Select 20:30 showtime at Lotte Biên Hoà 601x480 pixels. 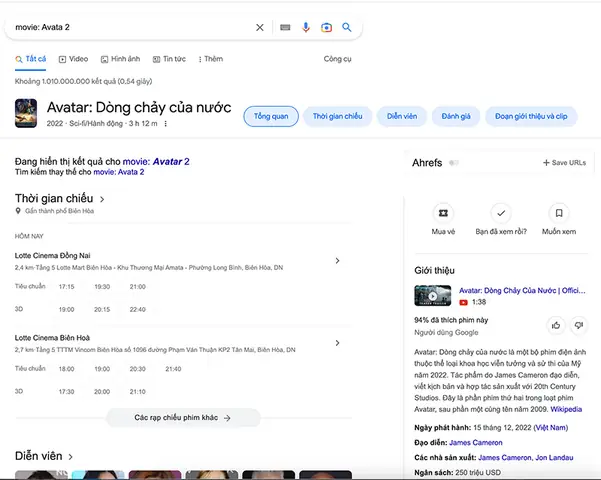point(138,369)
